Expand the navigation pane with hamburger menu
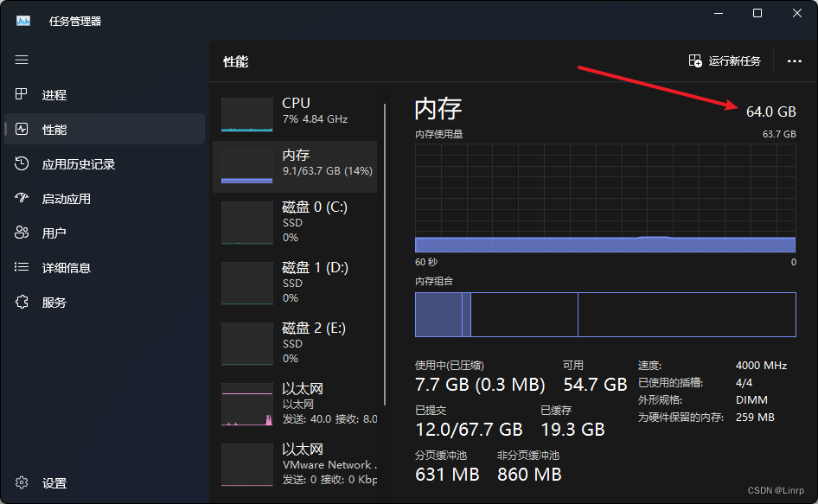Image resolution: width=818 pixels, height=504 pixels. [x=22, y=60]
